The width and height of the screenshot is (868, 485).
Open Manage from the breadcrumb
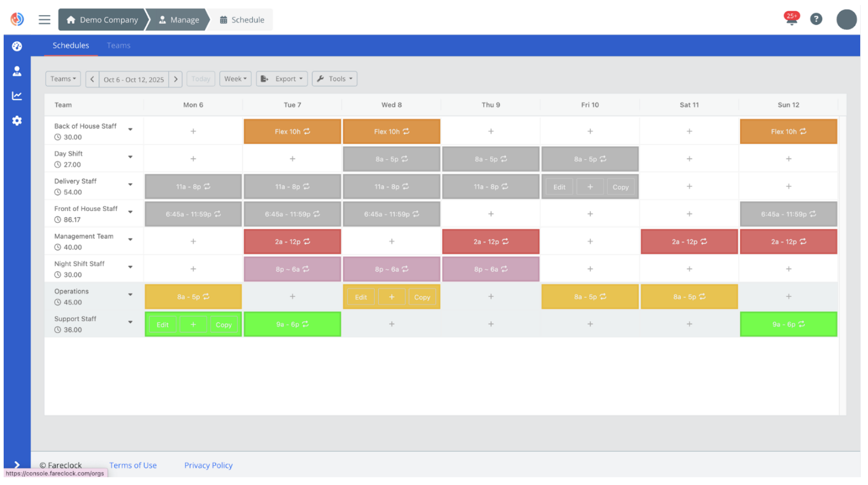179,19
